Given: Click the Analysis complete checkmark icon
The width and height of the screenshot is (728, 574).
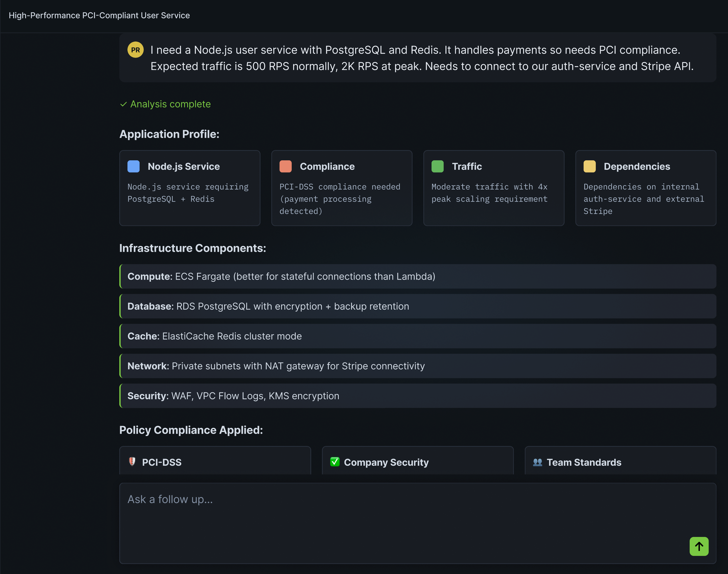Looking at the screenshot, I should pyautogui.click(x=123, y=104).
